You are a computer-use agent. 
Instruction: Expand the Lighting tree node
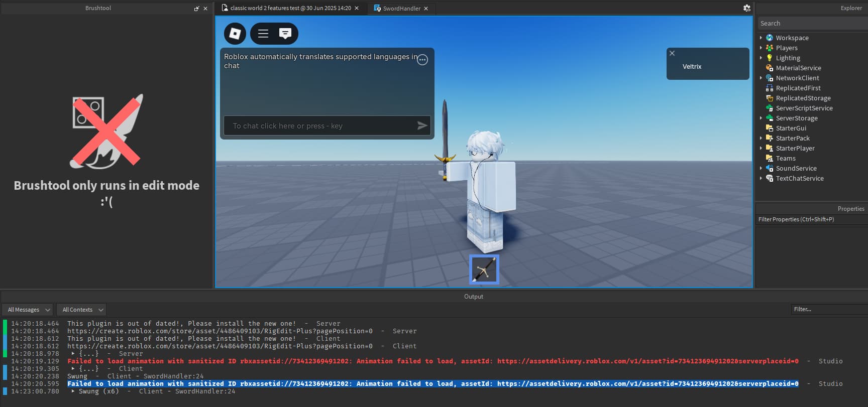tap(761, 58)
